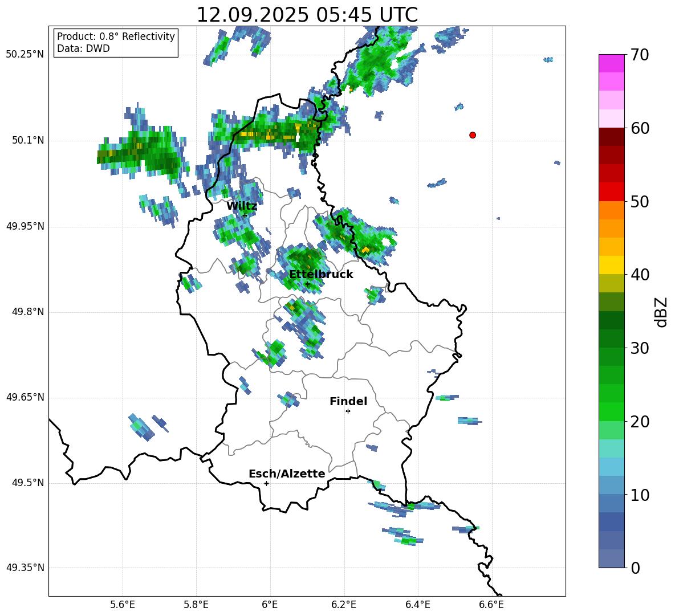Click the 5.8°E longitude label

point(196,605)
